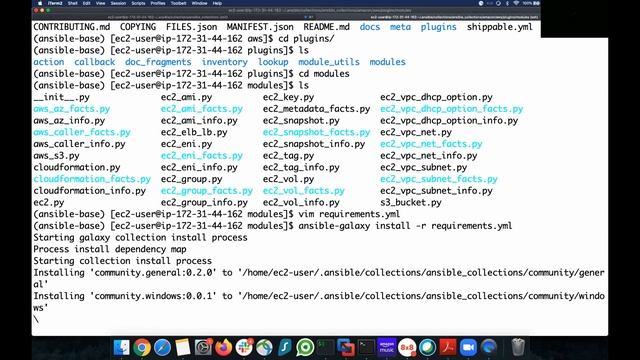Click the green chat bubble dock icon

tap(305, 347)
